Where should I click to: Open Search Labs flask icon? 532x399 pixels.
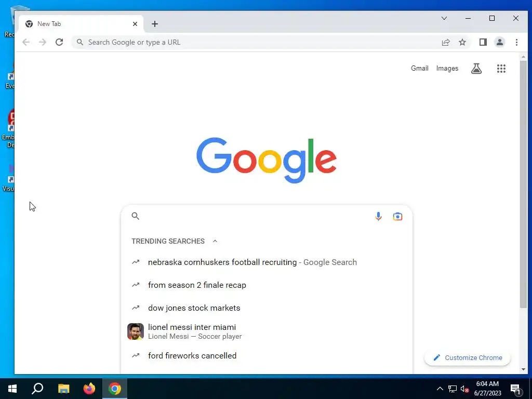476,69
